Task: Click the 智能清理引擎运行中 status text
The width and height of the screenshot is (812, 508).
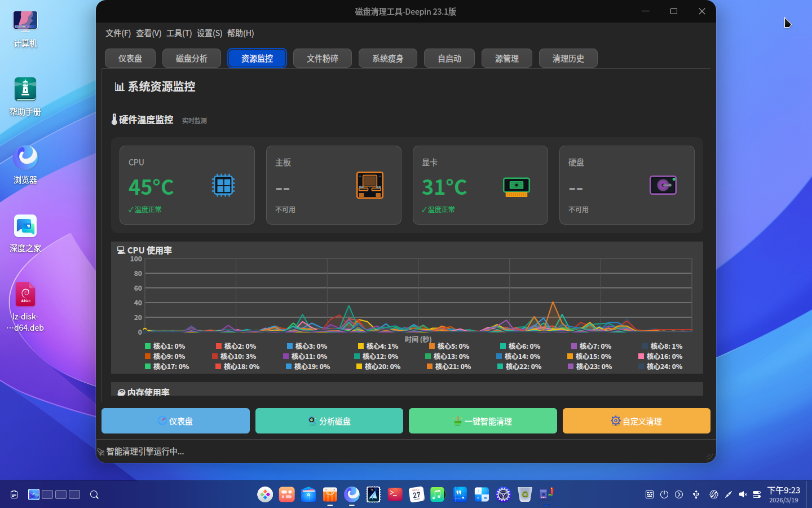Action: click(x=145, y=452)
